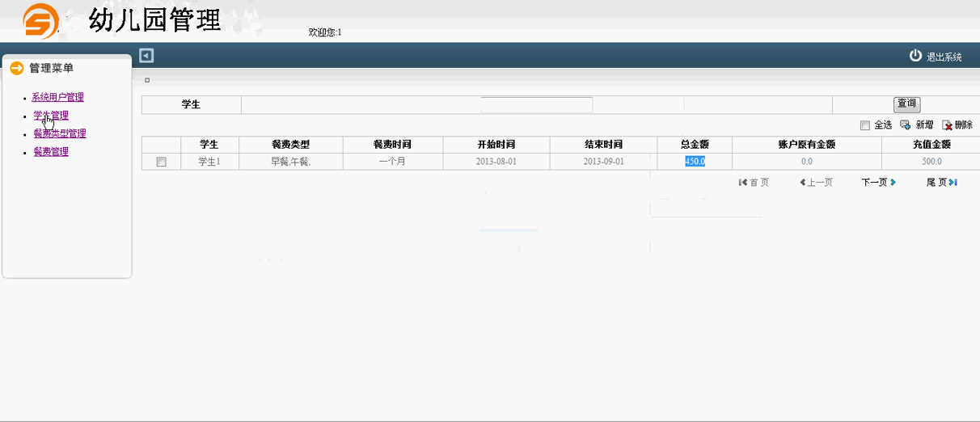Click the 2013-09-01 end date cell
Image resolution: width=980 pixels, height=422 pixels.
click(x=603, y=162)
